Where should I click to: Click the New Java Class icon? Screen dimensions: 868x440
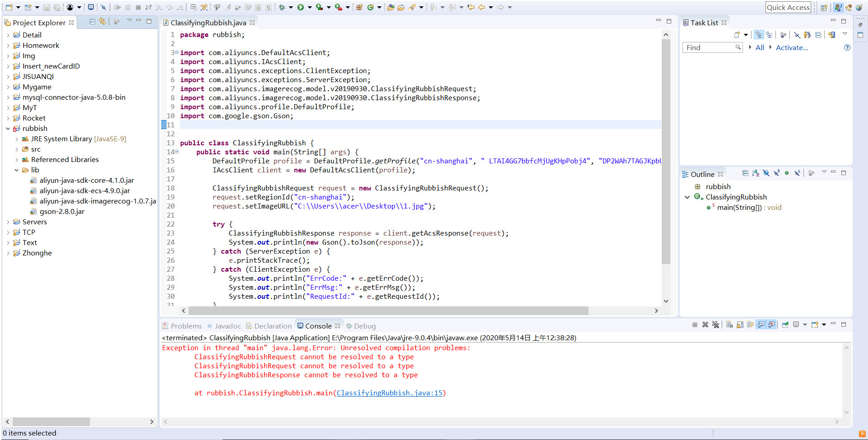point(371,7)
